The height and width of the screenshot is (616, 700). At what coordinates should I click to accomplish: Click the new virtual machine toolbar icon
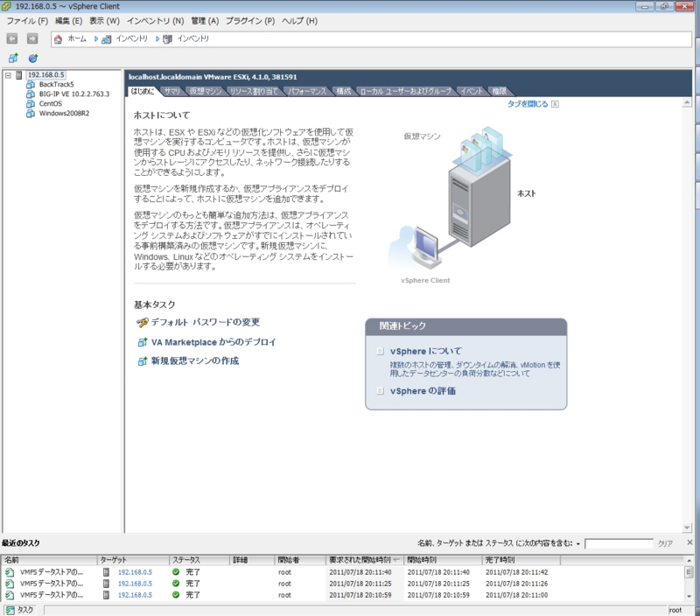(13, 58)
